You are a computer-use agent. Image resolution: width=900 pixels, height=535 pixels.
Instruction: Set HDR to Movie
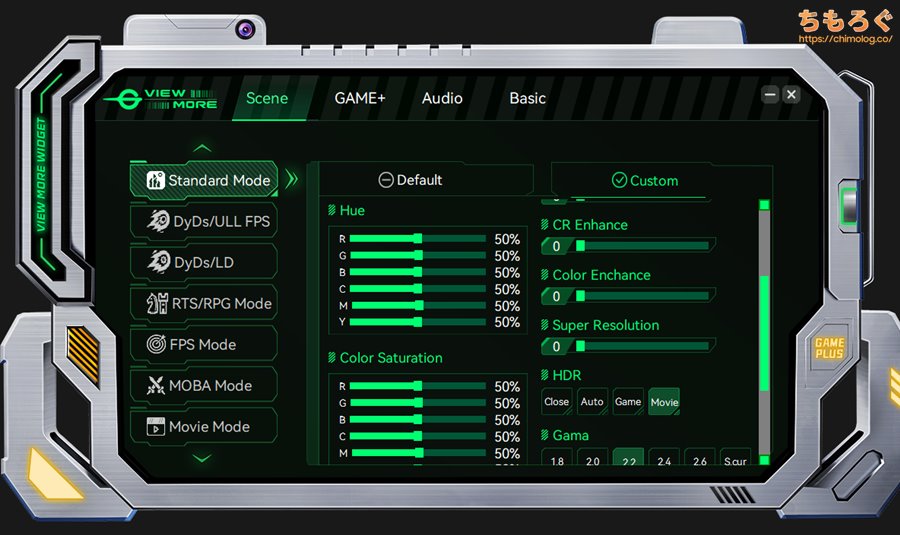tap(664, 402)
